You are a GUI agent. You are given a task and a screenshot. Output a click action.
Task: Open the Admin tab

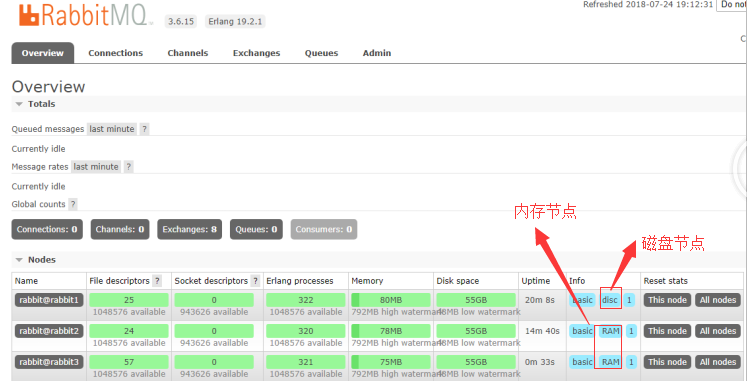point(377,53)
